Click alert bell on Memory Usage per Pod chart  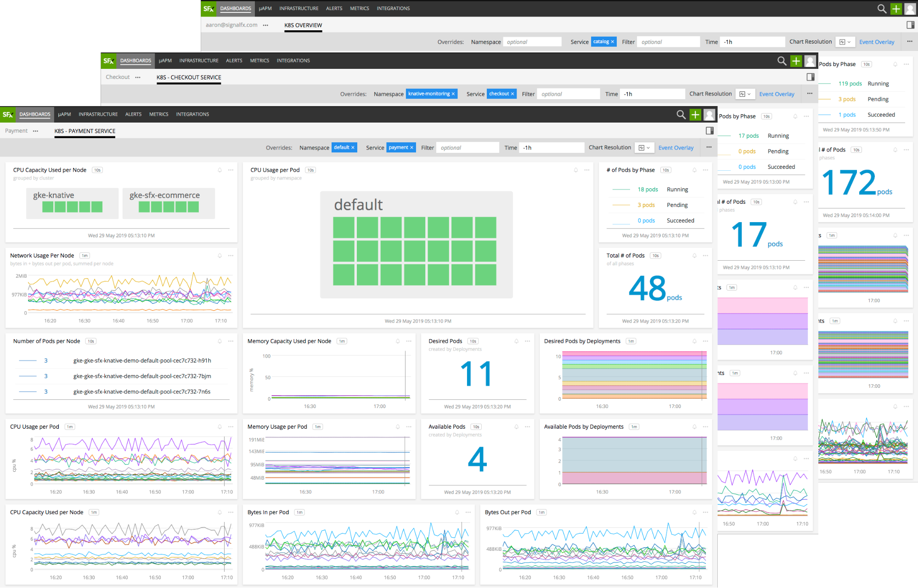(398, 427)
